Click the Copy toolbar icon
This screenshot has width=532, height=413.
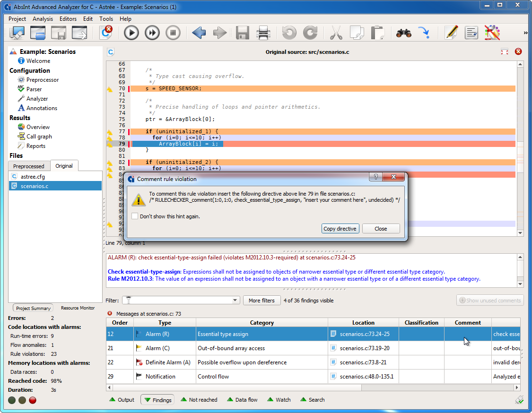pyautogui.click(x=357, y=33)
